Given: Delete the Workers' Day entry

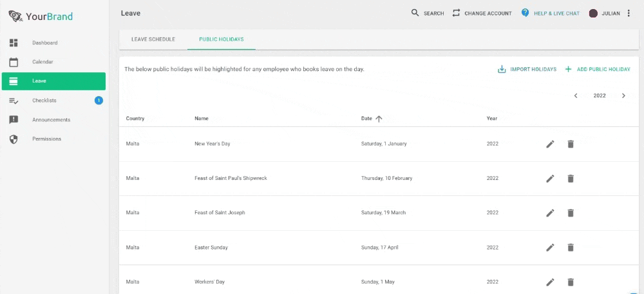Looking at the screenshot, I should point(571,282).
